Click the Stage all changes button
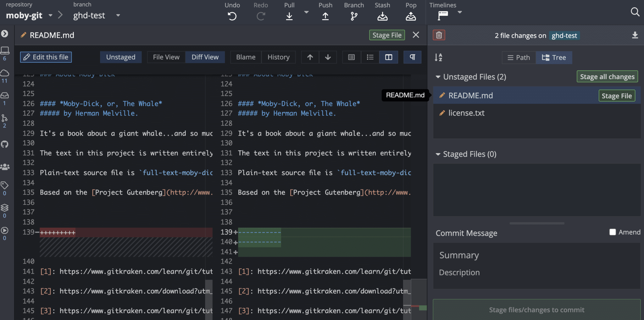The image size is (644, 320). [607, 76]
